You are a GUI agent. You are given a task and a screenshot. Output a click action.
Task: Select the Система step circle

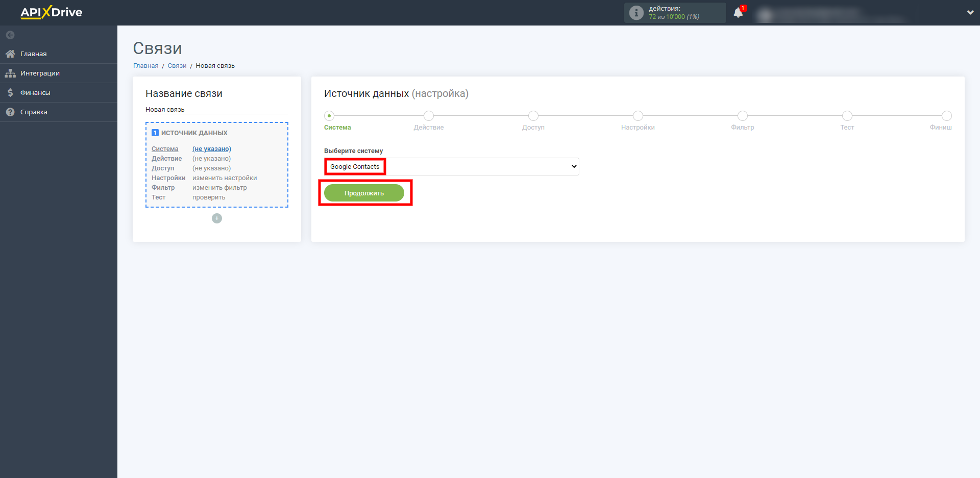click(x=329, y=116)
